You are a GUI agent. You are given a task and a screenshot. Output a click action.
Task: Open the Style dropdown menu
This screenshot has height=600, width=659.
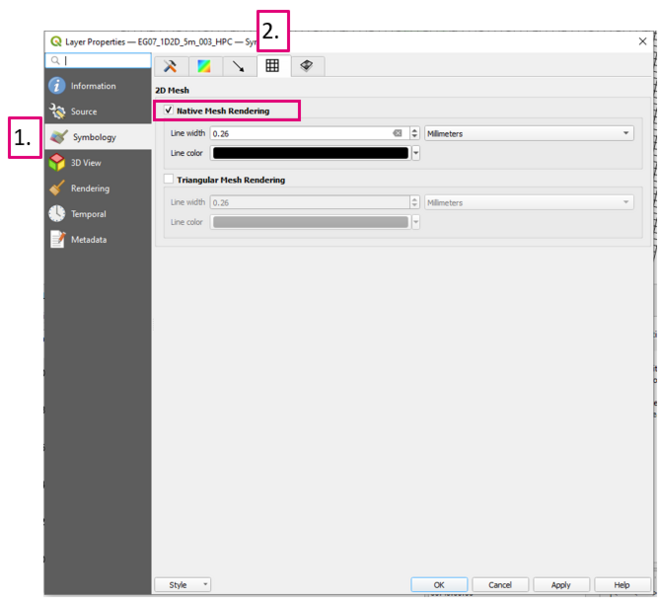pyautogui.click(x=182, y=585)
